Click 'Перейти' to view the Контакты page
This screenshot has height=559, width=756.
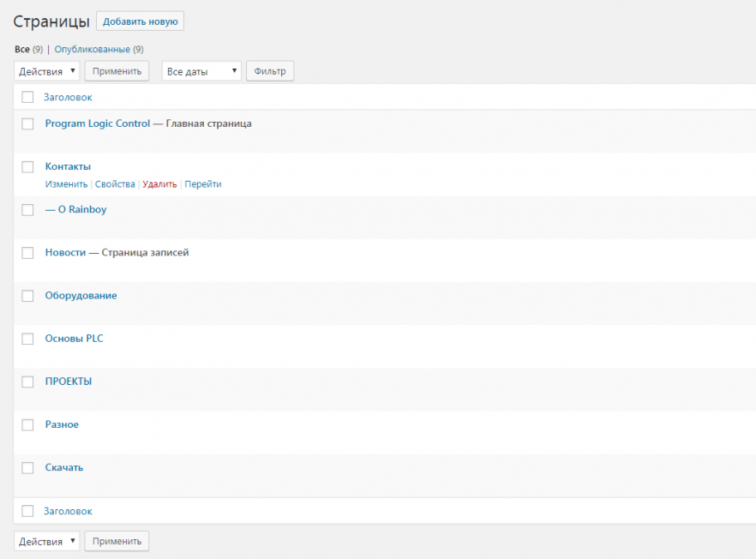point(203,184)
